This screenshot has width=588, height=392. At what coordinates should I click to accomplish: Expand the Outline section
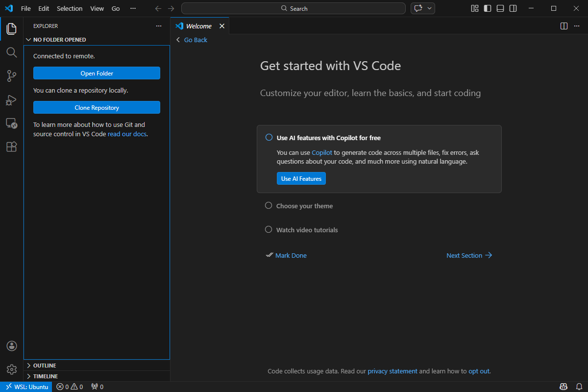coord(44,366)
